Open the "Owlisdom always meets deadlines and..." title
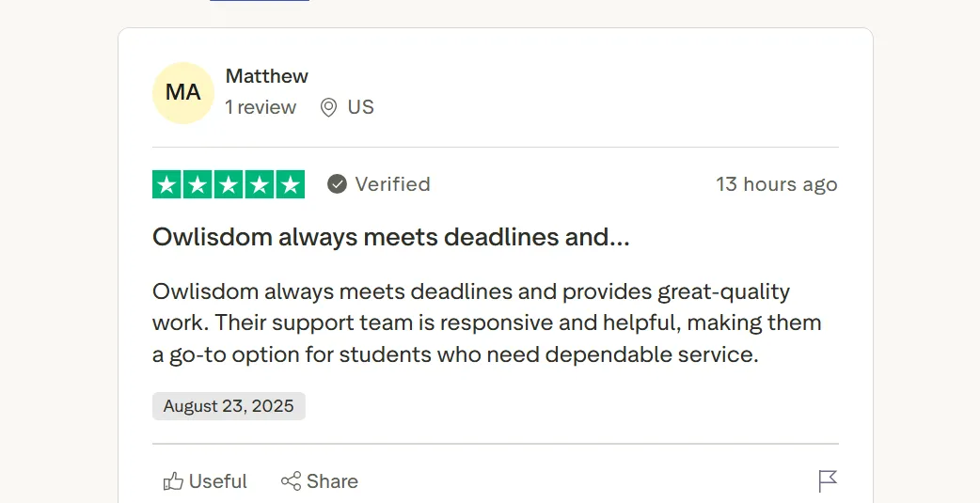 (390, 237)
